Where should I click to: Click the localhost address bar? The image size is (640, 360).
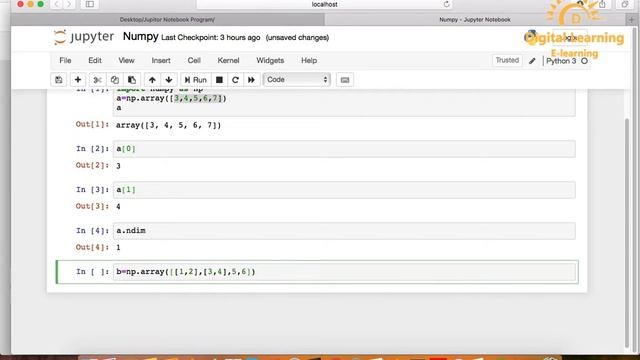point(324,4)
